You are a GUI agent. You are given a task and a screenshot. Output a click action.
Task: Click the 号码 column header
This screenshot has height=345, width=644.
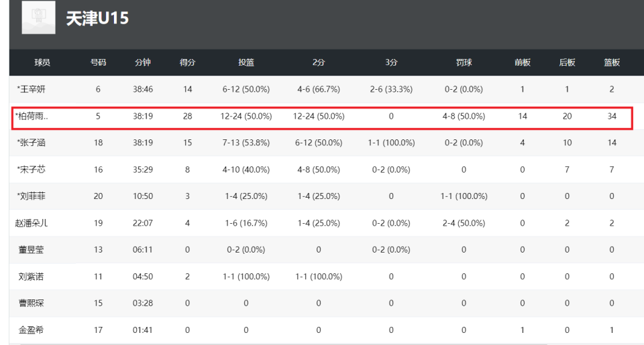point(99,62)
